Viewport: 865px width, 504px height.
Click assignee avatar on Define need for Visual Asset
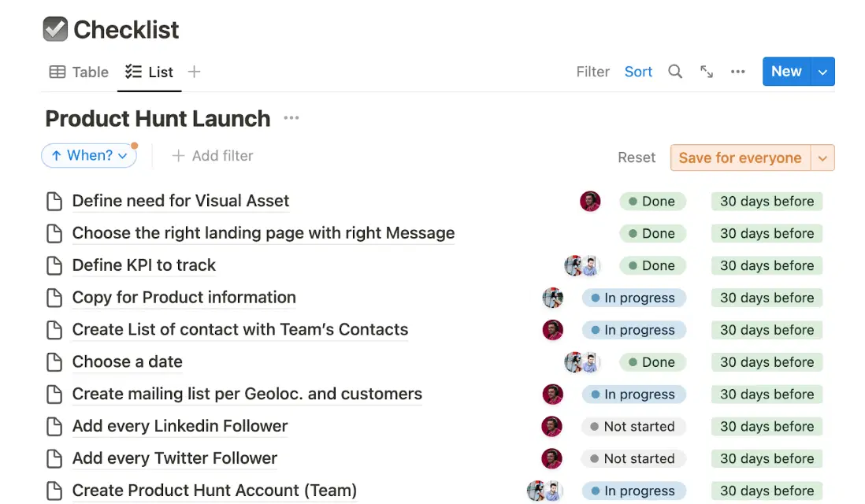point(590,202)
